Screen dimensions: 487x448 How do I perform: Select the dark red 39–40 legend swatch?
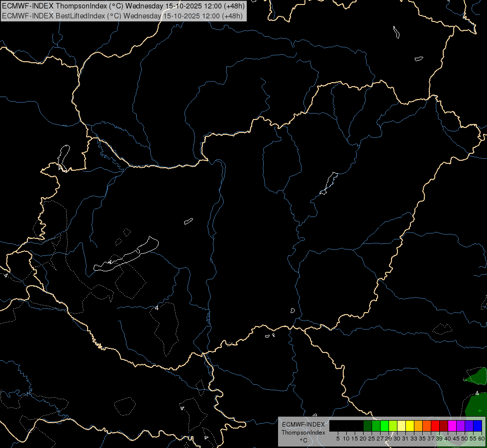click(x=444, y=426)
